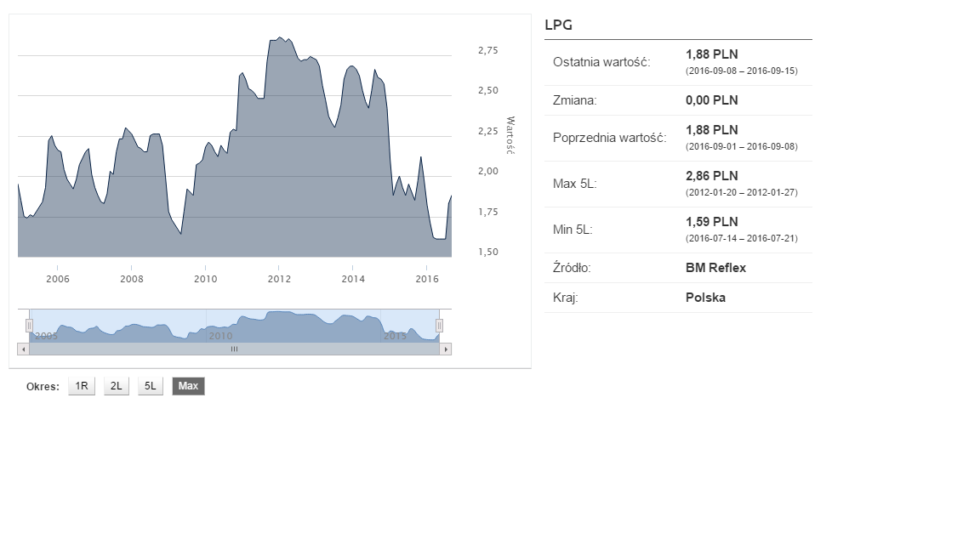Screen dimensions: 980x551
Task: Click the navigator scrollbar right arrow
Action: pyautogui.click(x=446, y=349)
